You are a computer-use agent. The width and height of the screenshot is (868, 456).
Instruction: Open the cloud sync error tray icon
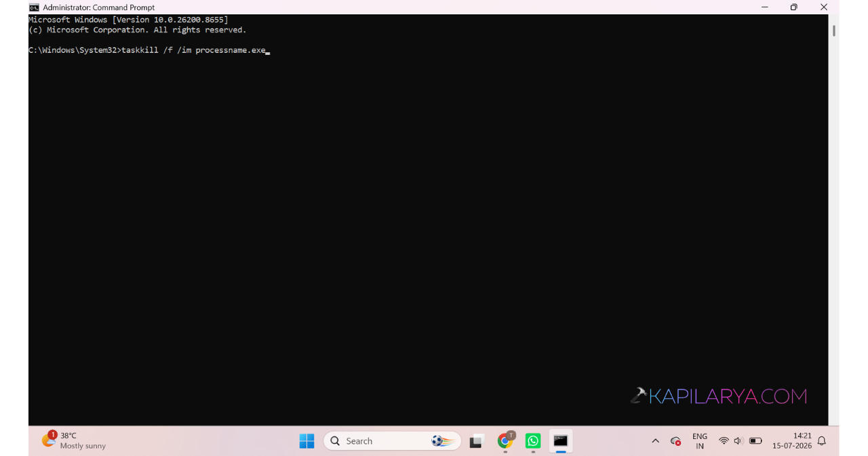coord(675,441)
